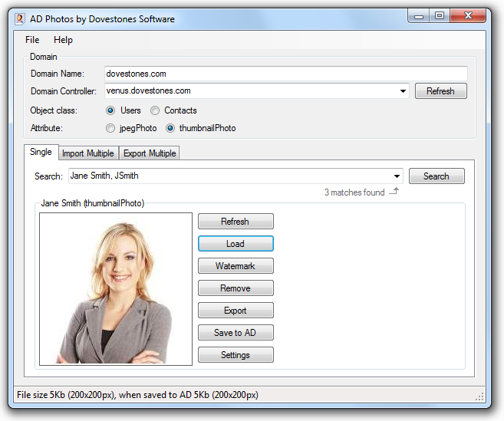Choose the thumbnailPhoto attribute option
This screenshot has width=504, height=421.
(170, 128)
